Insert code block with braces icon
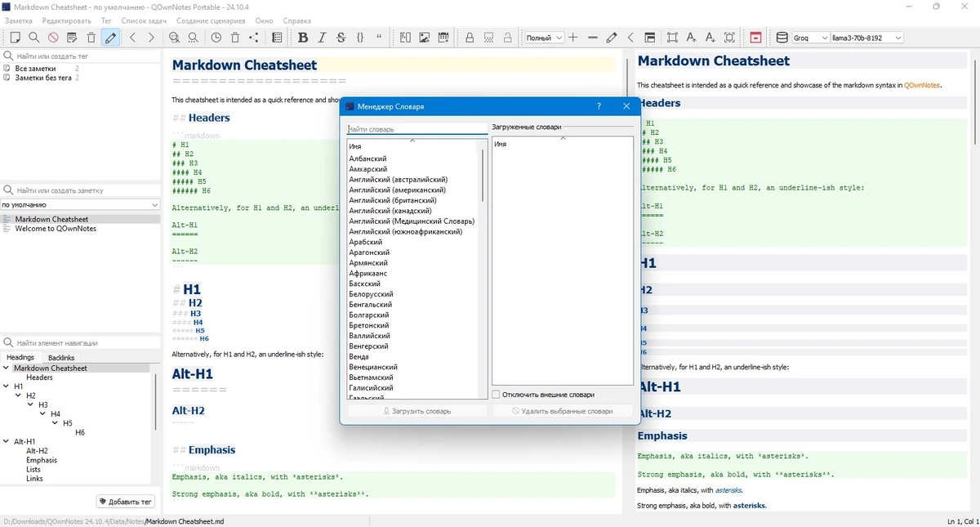The width and height of the screenshot is (980, 527). [x=360, y=38]
